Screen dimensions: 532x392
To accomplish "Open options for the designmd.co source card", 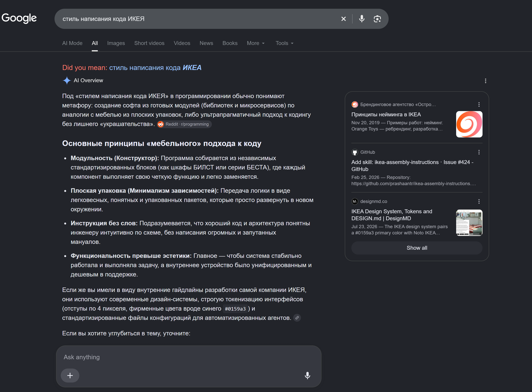I will click(479, 201).
